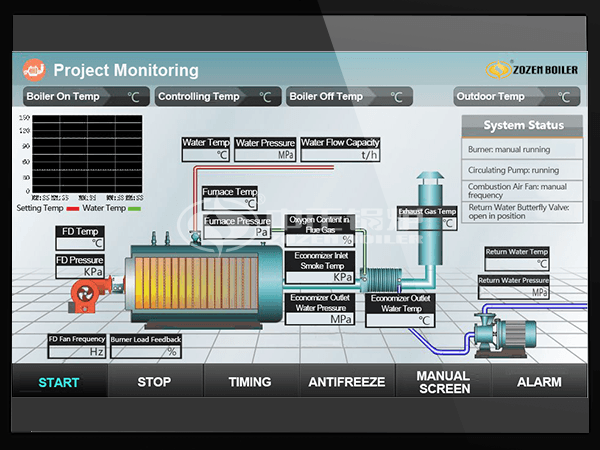Viewport: 600px width, 450px height.
Task: Click the red Setting Temp legend swatch
Action: coord(71,208)
